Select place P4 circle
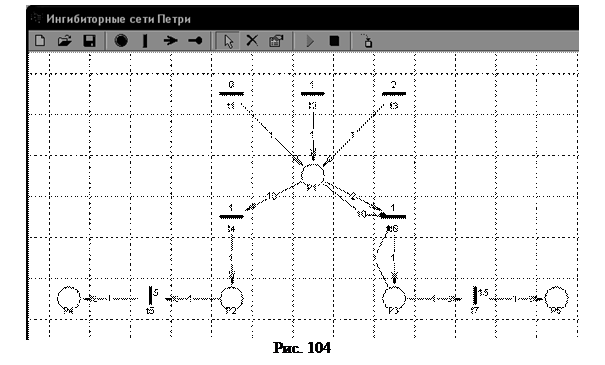The width and height of the screenshot is (605, 365). pos(69,298)
